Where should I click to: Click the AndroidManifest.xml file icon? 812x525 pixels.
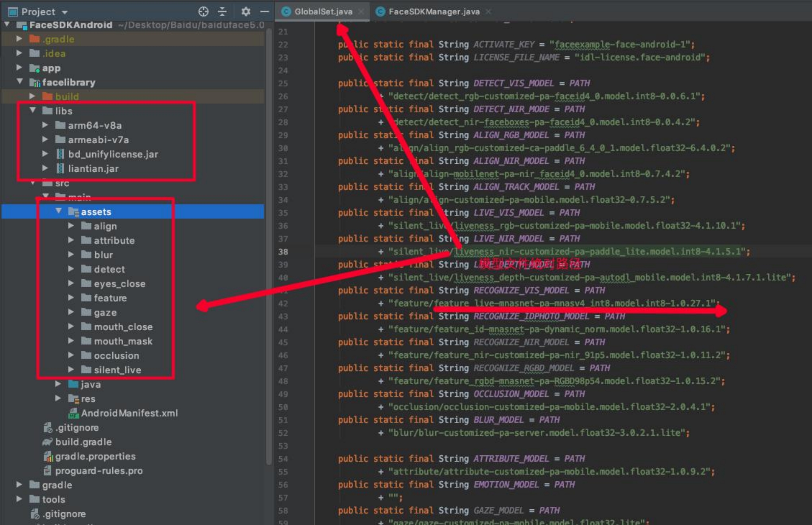[x=73, y=413]
